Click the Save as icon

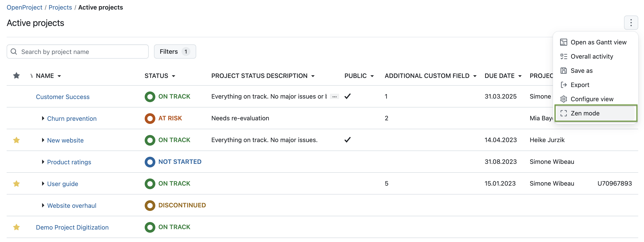click(564, 70)
